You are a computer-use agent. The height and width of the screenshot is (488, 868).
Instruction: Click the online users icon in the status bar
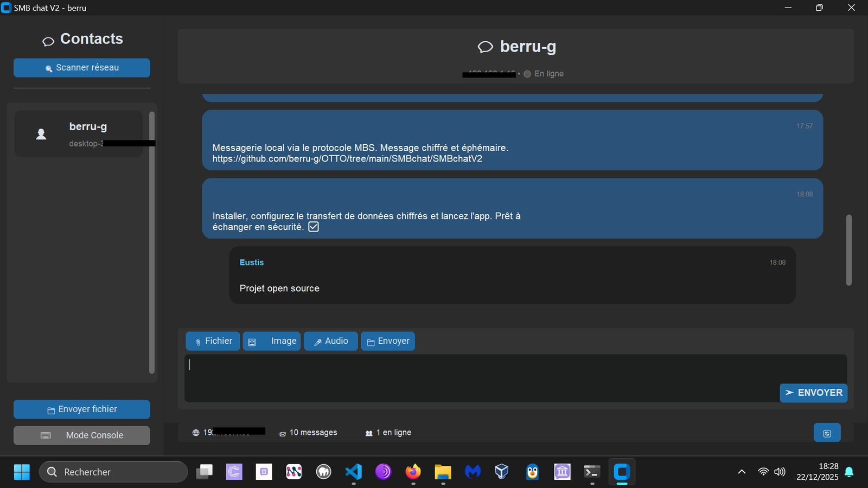(x=369, y=433)
